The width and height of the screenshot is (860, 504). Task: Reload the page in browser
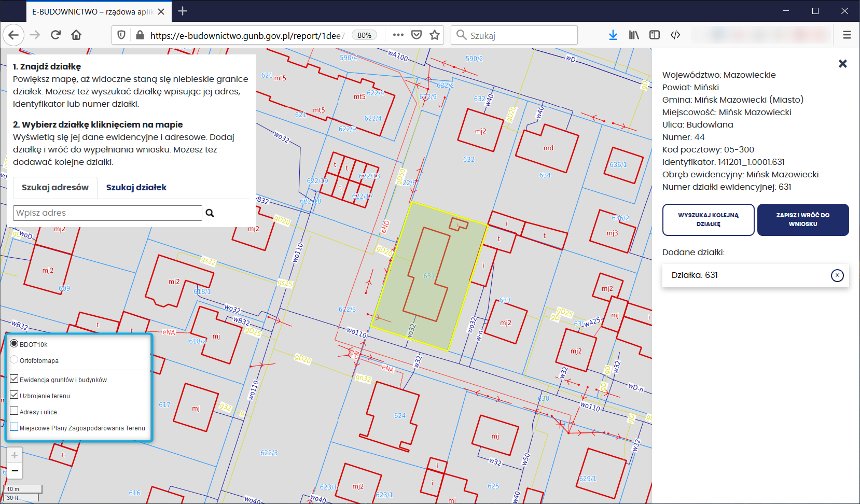tap(56, 35)
